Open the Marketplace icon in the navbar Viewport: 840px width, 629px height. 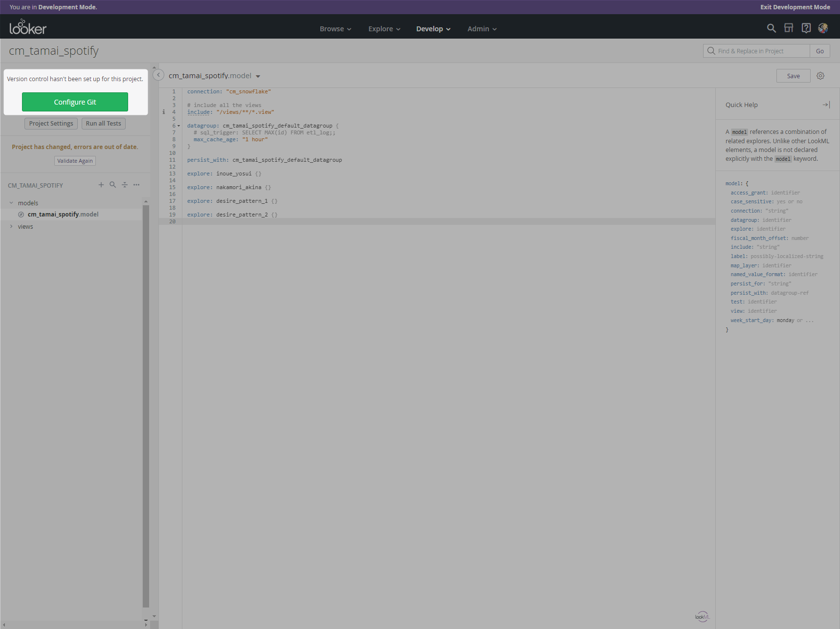click(789, 28)
